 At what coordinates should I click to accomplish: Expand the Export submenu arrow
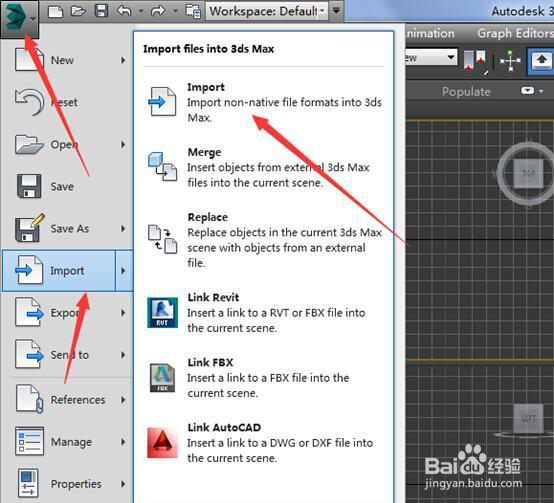pyautogui.click(x=123, y=313)
